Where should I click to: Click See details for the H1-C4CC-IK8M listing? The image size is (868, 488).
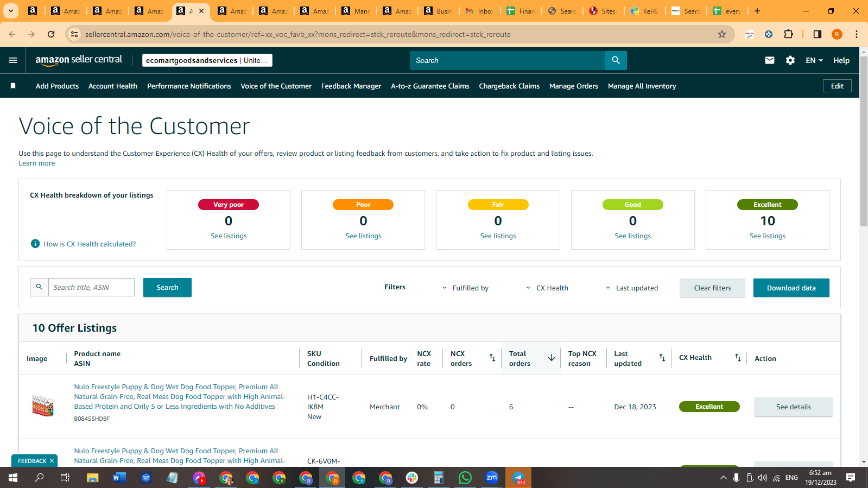[793, 407]
